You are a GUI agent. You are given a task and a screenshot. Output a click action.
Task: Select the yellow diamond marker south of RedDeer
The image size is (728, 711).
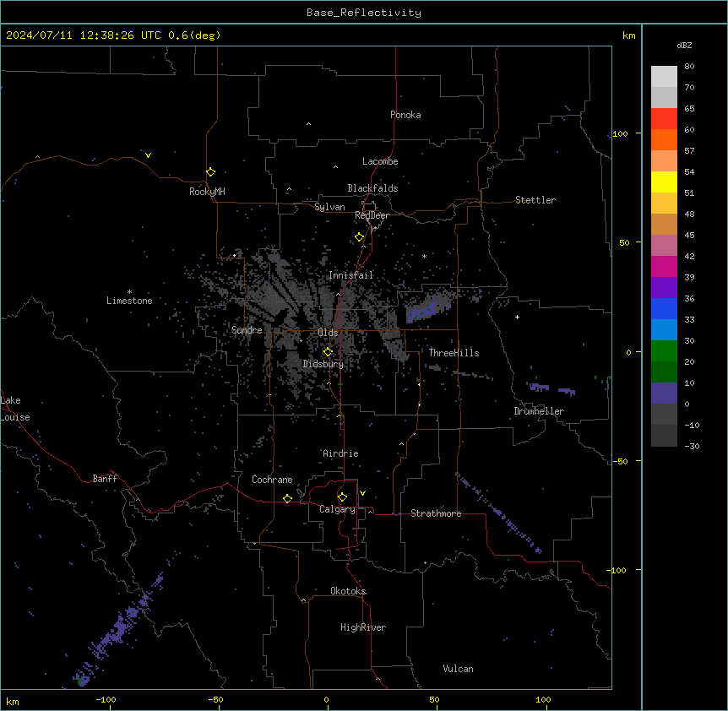(360, 237)
